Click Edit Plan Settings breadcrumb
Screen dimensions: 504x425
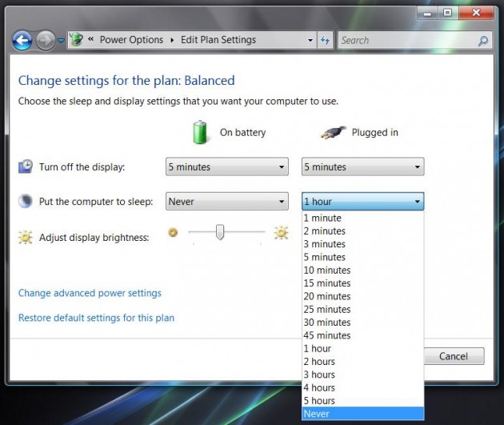point(218,40)
